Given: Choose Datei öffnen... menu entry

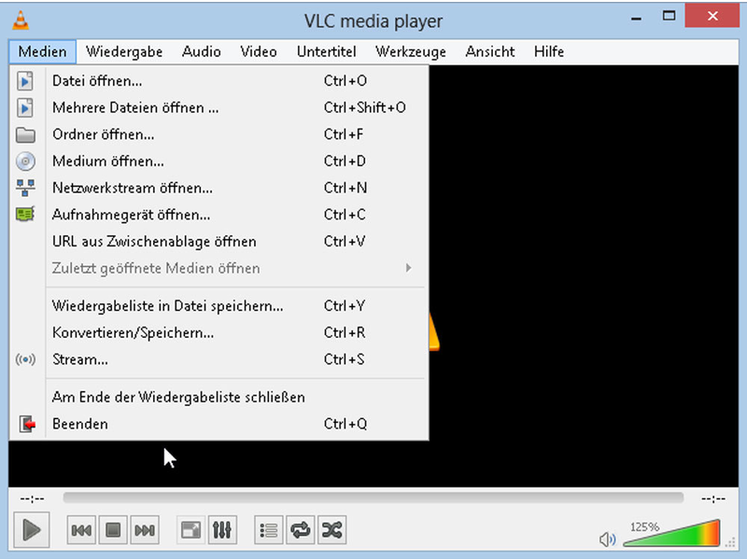Looking at the screenshot, I should (218, 81).
